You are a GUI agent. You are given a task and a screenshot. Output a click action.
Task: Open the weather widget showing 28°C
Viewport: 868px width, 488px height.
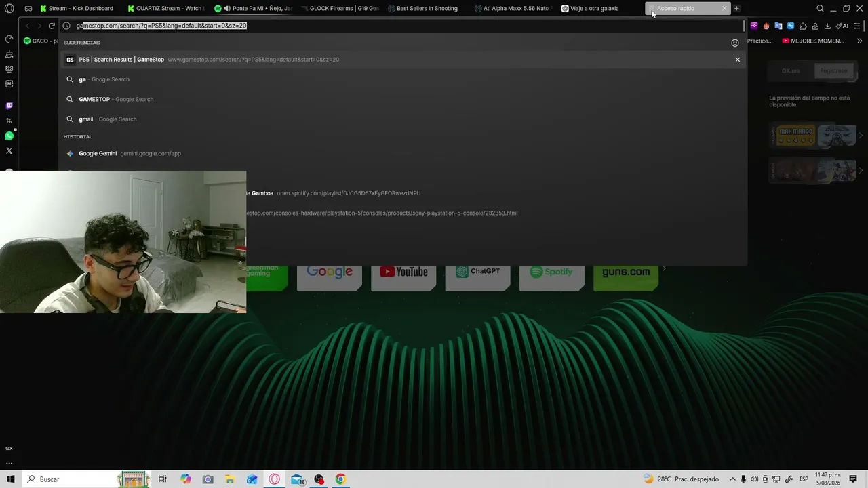point(680,479)
